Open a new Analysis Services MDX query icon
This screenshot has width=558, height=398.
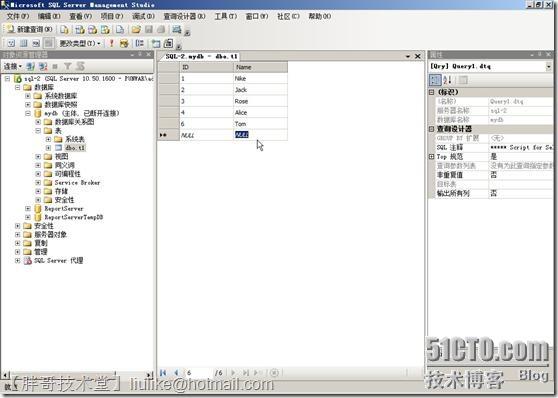[x=80, y=30]
